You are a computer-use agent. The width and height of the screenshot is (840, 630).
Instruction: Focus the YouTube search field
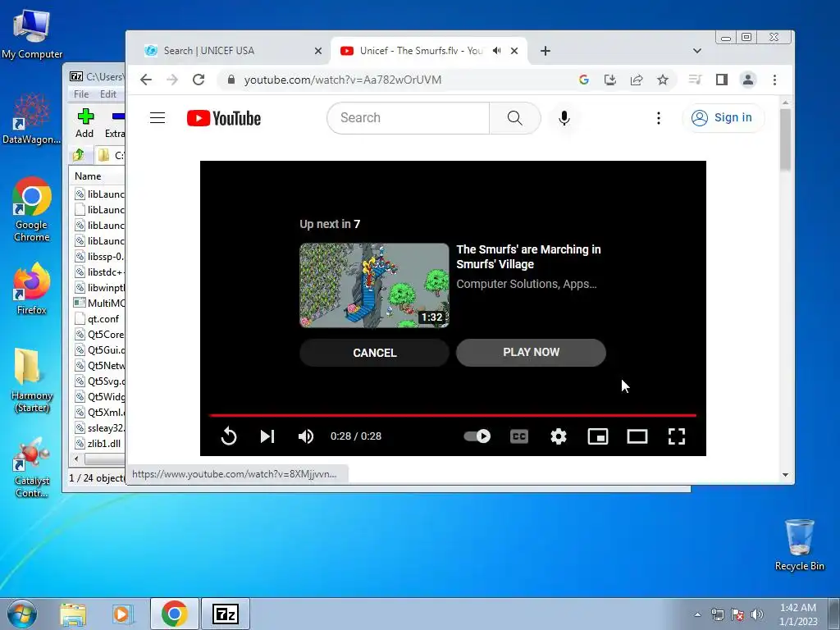(x=409, y=118)
